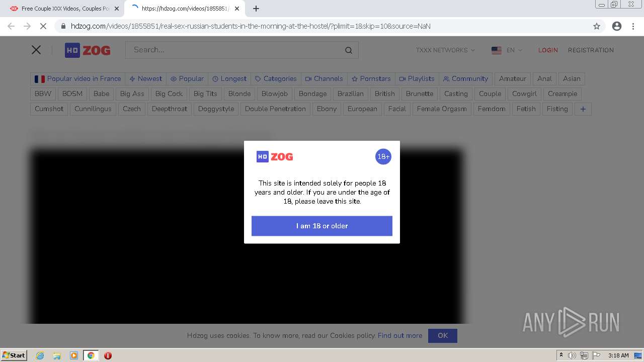Click the browser back arrow
The image size is (644, 362).
(x=11, y=26)
